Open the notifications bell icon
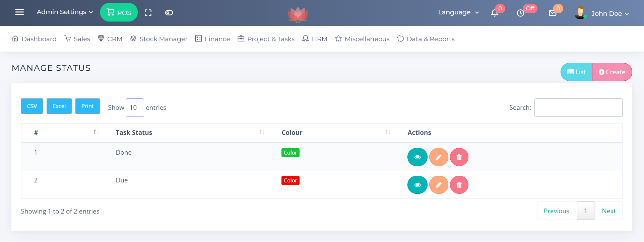Screen dimensions: 644x242 [x=495, y=13]
